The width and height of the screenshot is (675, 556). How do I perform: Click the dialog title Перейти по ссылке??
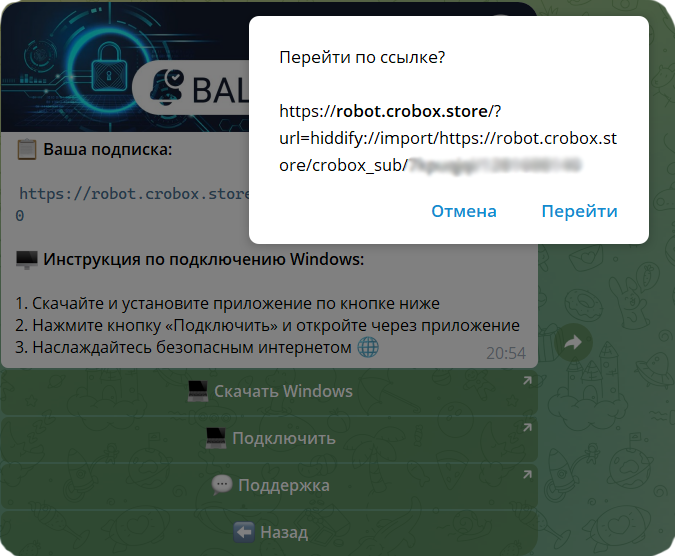click(362, 57)
